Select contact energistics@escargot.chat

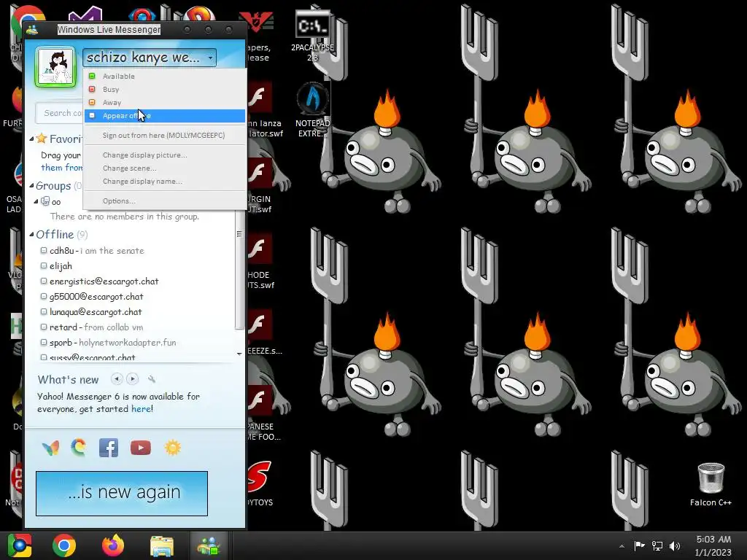99,281
